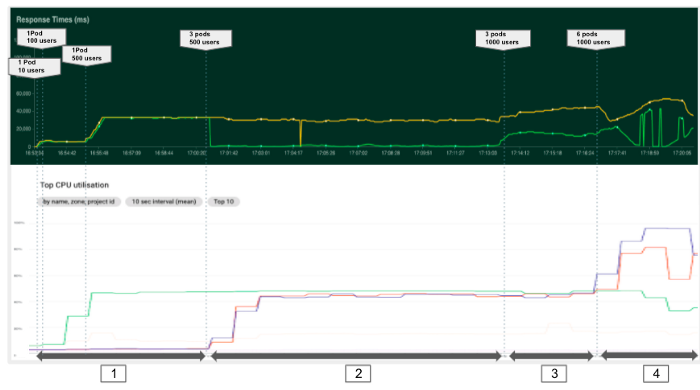Click the 17:08:28 time axis label
The height and width of the screenshot is (390, 700).
pos(391,153)
